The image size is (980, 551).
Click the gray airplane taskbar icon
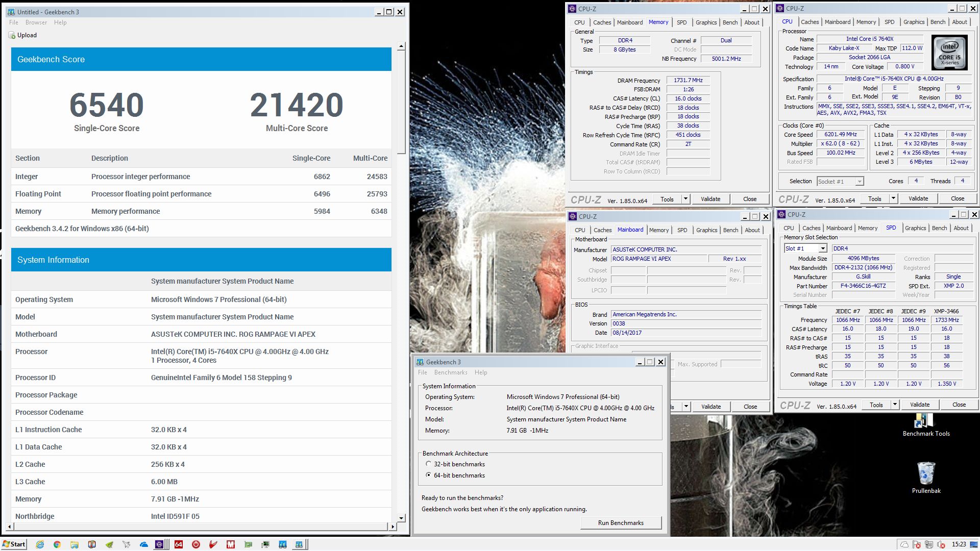click(126, 544)
